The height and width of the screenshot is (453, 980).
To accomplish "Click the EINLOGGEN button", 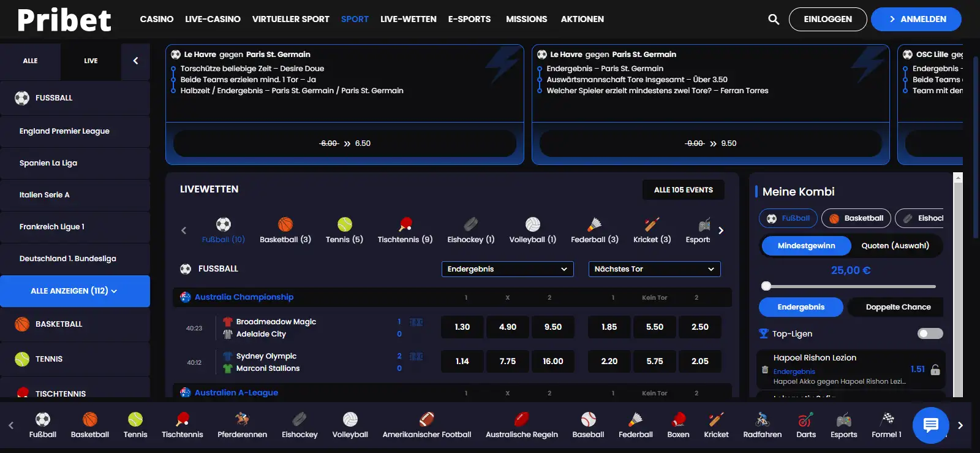I will [x=827, y=19].
